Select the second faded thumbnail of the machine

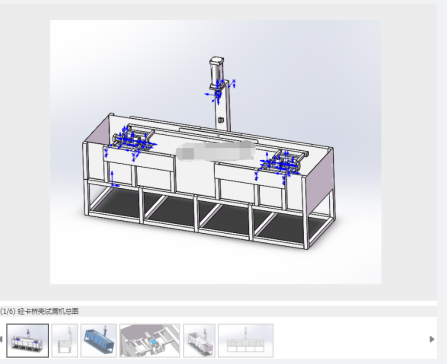[65, 340]
